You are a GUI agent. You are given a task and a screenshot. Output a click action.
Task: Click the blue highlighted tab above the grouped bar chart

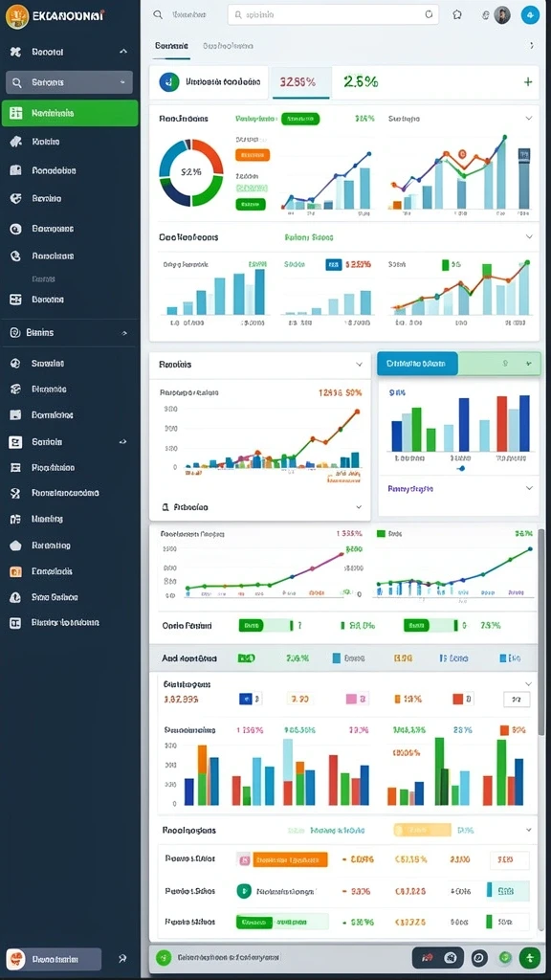[x=417, y=363]
